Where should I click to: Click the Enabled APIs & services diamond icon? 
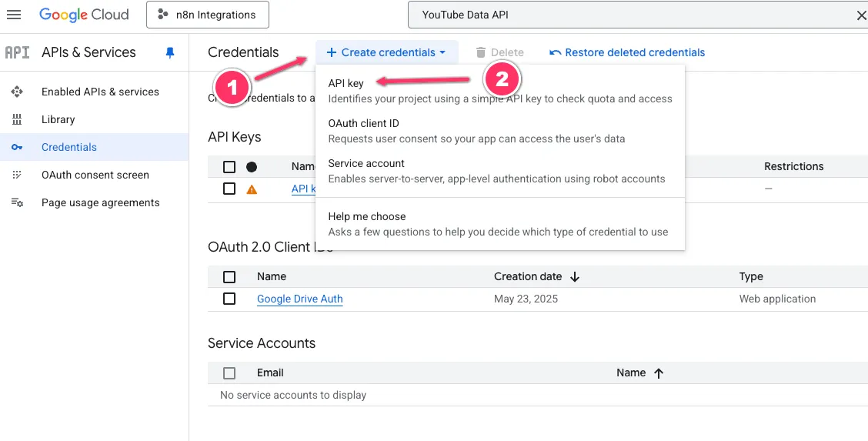click(x=17, y=92)
